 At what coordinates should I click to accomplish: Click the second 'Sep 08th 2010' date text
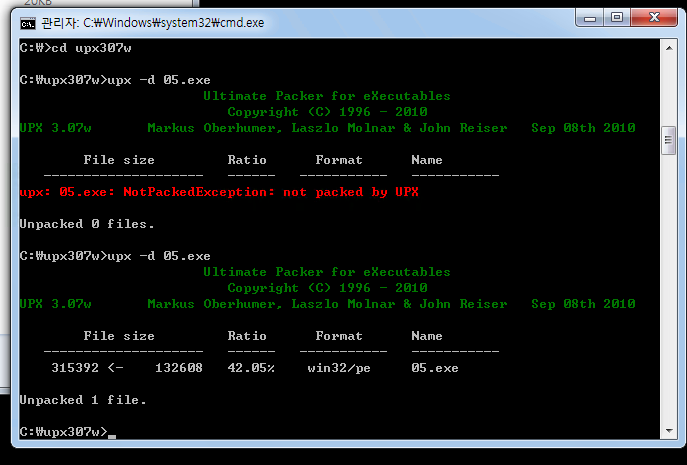pyautogui.click(x=583, y=304)
